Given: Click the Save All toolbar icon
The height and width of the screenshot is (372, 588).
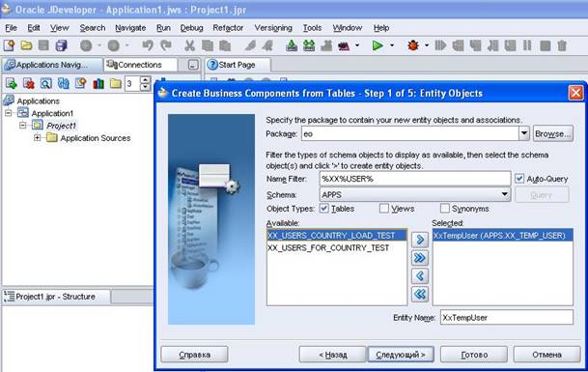Looking at the screenshot, I should coord(61,45).
